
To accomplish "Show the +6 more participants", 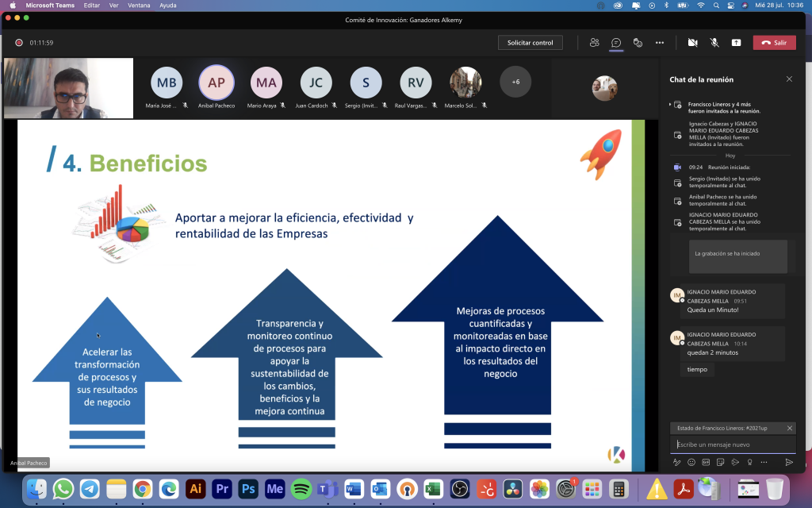I will point(515,82).
